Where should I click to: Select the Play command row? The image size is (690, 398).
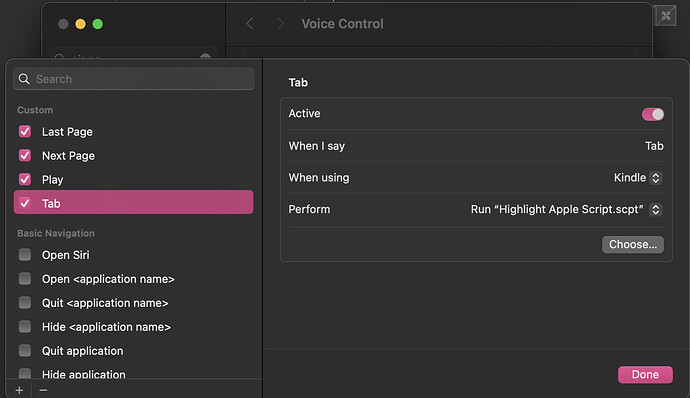(133, 179)
